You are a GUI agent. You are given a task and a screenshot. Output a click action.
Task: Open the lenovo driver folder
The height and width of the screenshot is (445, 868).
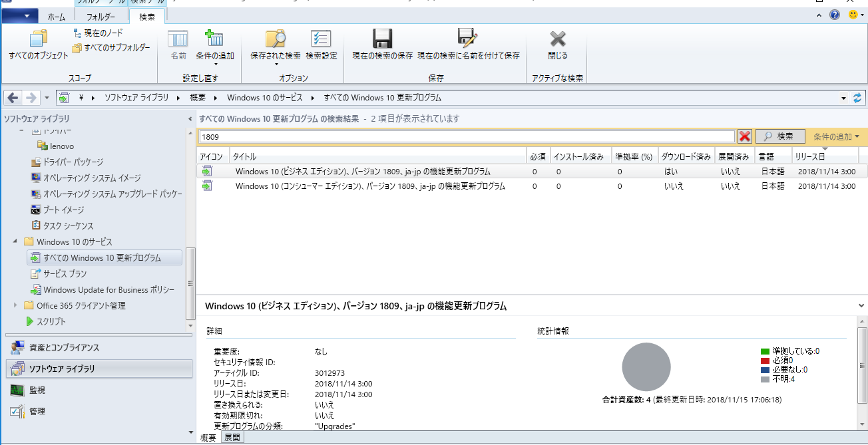point(55,146)
